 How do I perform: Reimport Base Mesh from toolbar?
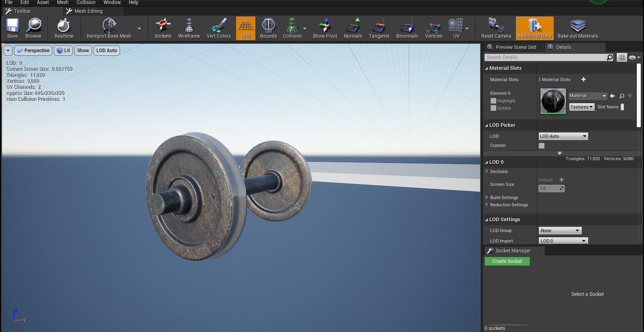109,29
